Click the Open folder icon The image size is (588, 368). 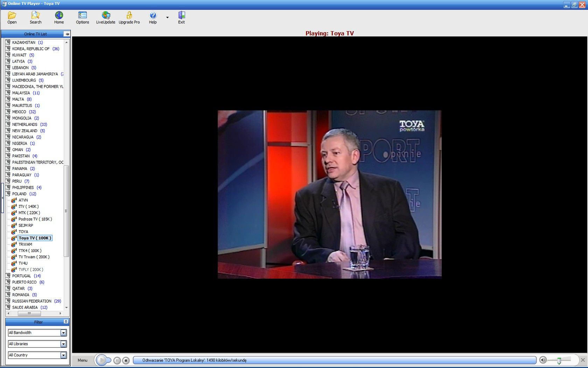(x=12, y=18)
